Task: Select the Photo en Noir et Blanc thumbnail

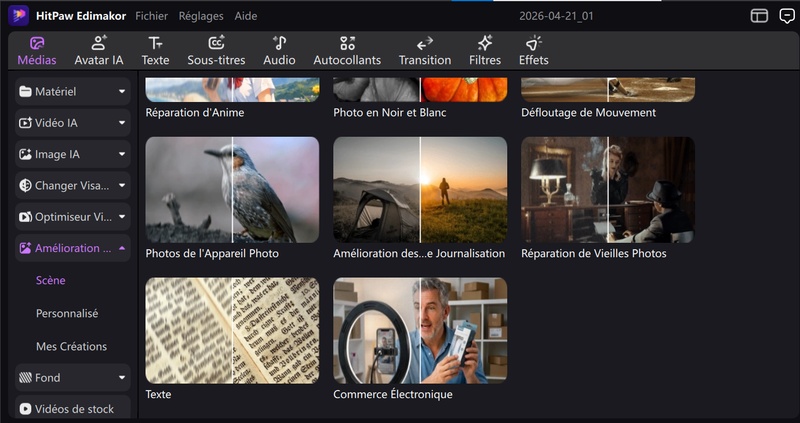Action: tap(420, 89)
